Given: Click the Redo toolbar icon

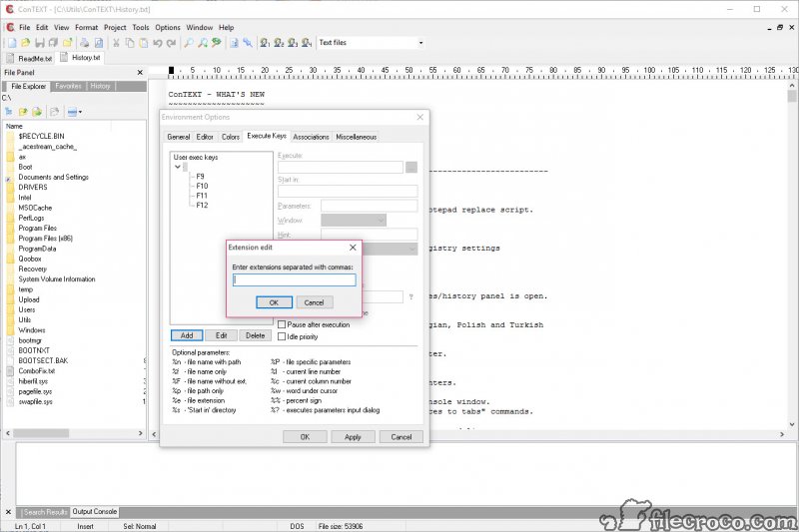Looking at the screenshot, I should (171, 43).
